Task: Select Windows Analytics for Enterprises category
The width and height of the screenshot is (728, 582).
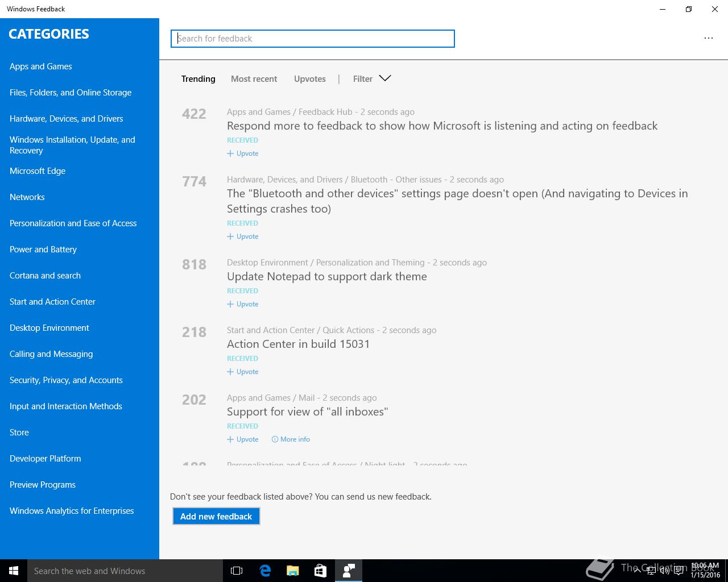Action: point(72,511)
